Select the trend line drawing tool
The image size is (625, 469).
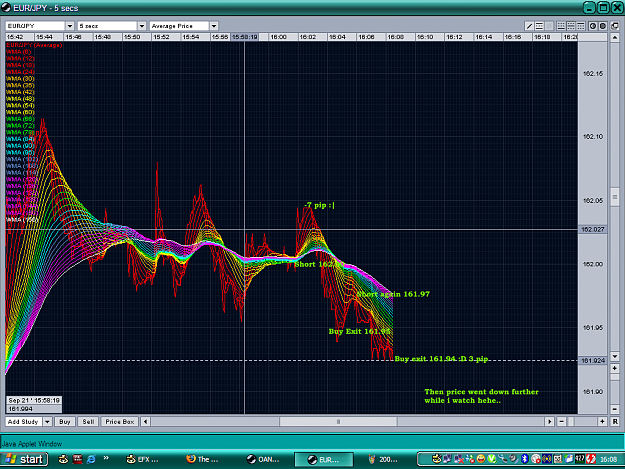[x=529, y=26]
